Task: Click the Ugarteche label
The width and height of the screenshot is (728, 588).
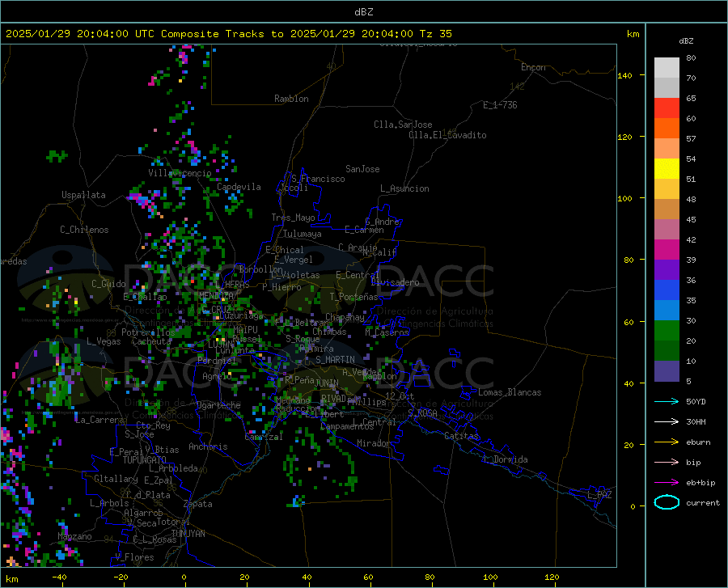Action: click(218, 405)
